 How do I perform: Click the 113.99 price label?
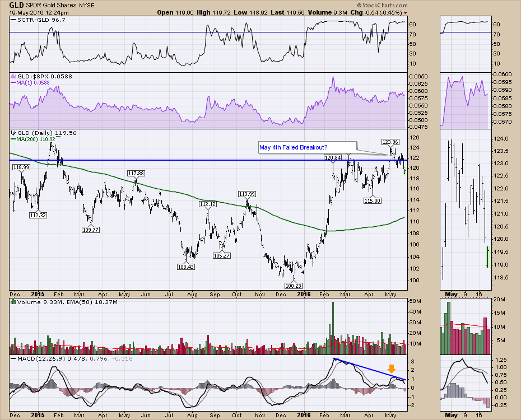pos(247,194)
